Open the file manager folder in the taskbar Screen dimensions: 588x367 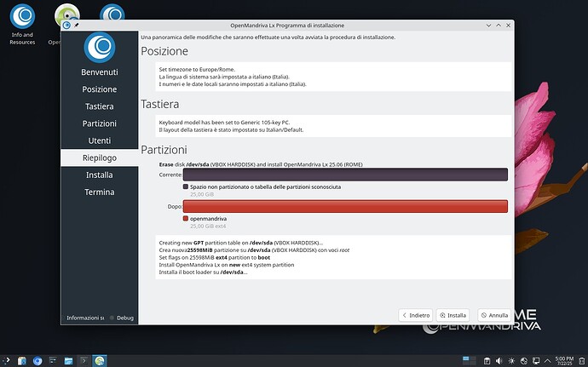(68, 361)
